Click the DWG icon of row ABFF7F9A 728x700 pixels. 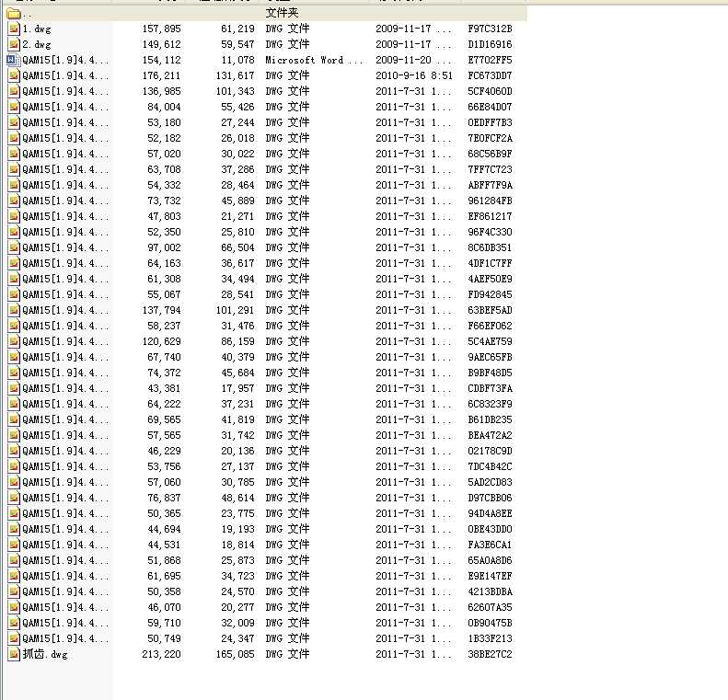(14, 185)
